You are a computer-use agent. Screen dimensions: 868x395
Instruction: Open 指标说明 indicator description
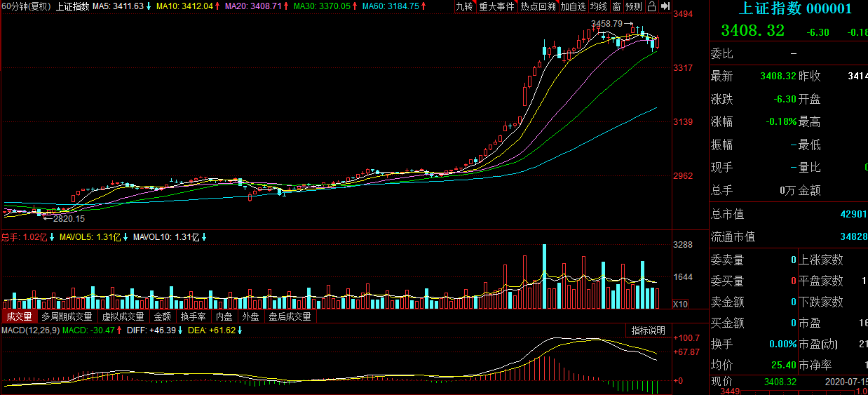click(648, 330)
